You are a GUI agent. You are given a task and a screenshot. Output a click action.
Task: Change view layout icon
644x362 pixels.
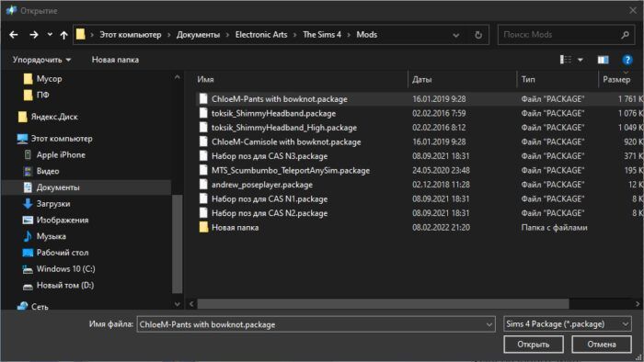pyautogui.click(x=566, y=60)
